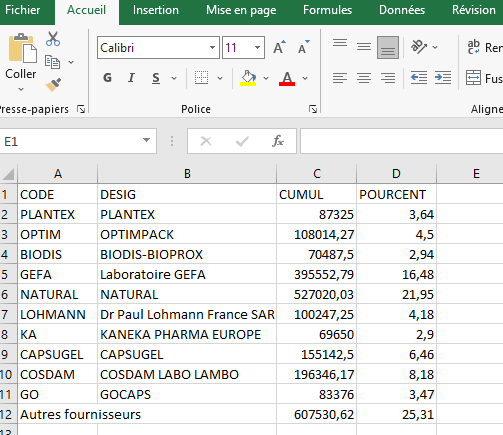The height and width of the screenshot is (435, 503).
Task: Click the Cut scissors icon
Action: point(53,39)
